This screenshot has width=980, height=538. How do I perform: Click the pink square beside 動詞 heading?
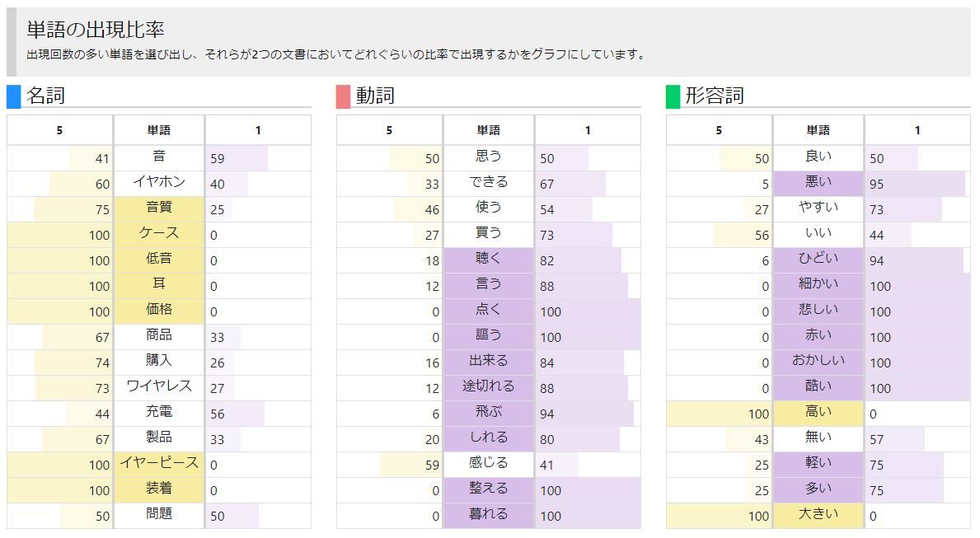point(343,96)
